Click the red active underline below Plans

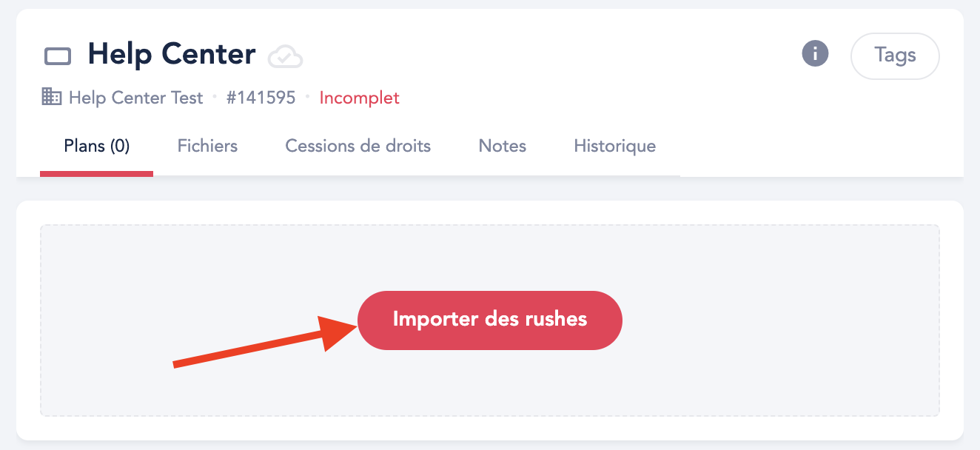point(97,174)
